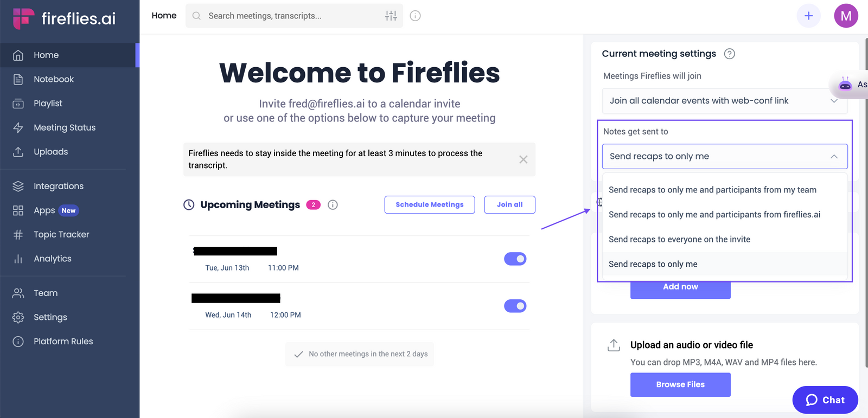Open Integrations from the sidebar
The image size is (868, 418).
pyautogui.click(x=59, y=186)
